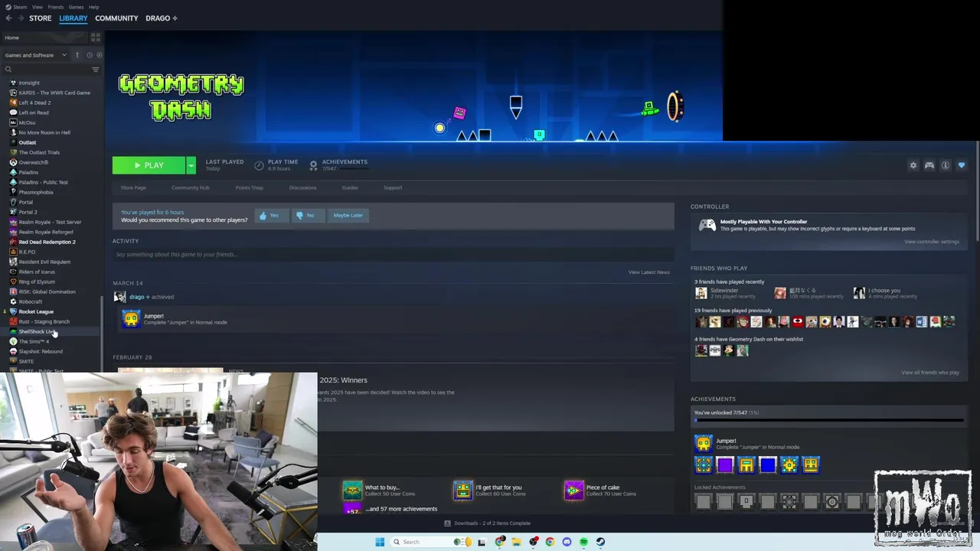Select Rocket League in the library
The width and height of the screenshot is (980, 551).
36,311
